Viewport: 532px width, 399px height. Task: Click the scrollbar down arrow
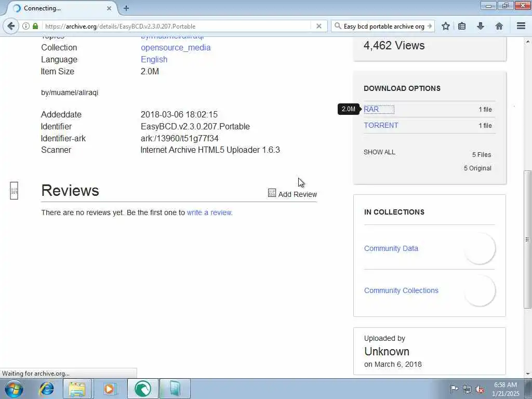click(527, 374)
